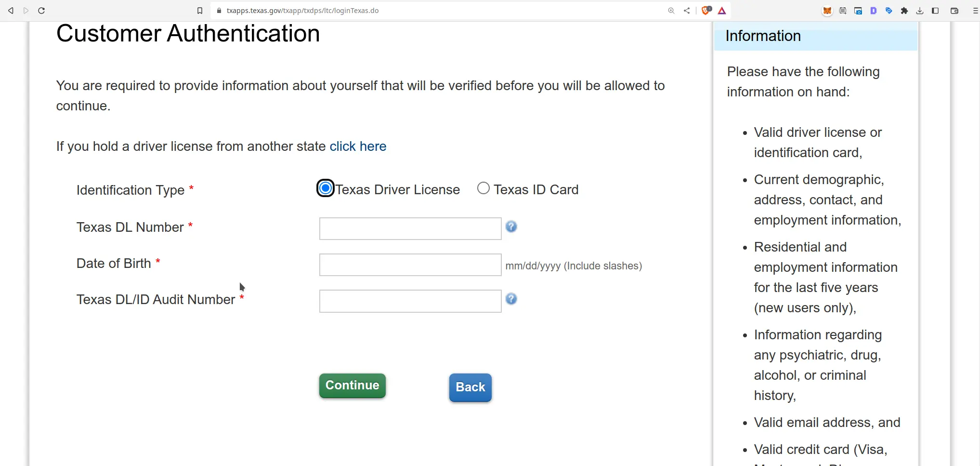Image resolution: width=980 pixels, height=466 pixels.
Task: Click the bookmark this tab icon
Action: click(200, 10)
